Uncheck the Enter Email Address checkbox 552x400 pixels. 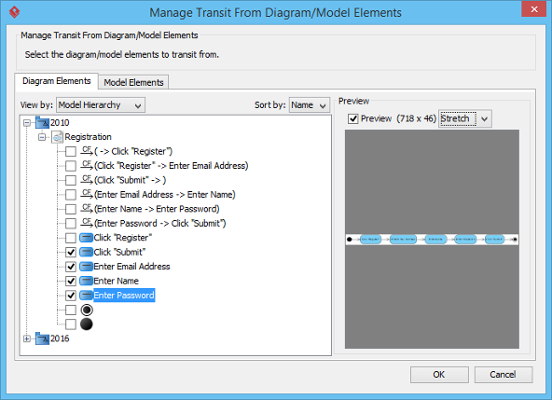point(71,267)
